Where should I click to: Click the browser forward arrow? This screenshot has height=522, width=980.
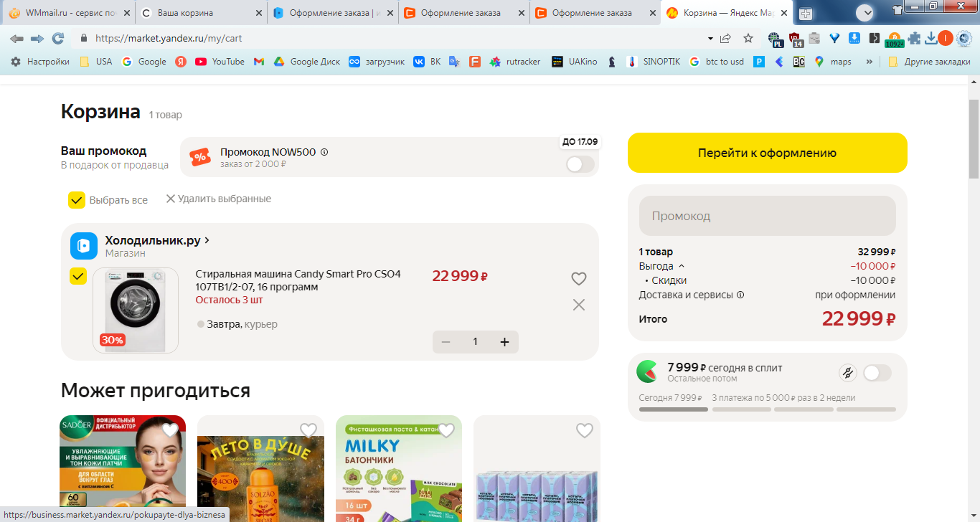(37, 38)
